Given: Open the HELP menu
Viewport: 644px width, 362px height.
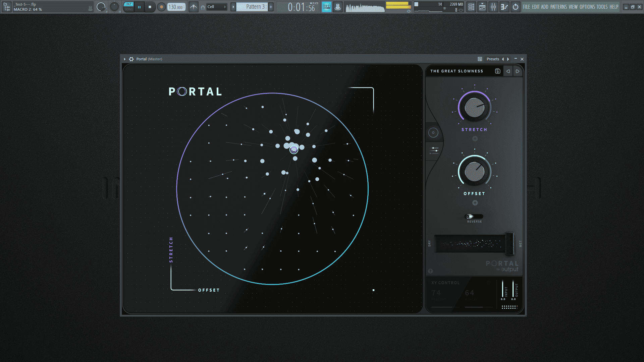Looking at the screenshot, I should coord(614,7).
